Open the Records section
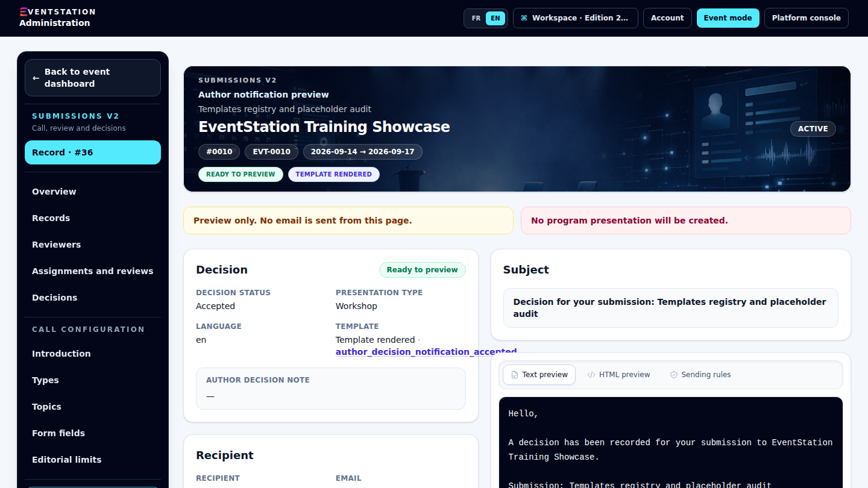The height and width of the screenshot is (488, 868). pos(93,218)
